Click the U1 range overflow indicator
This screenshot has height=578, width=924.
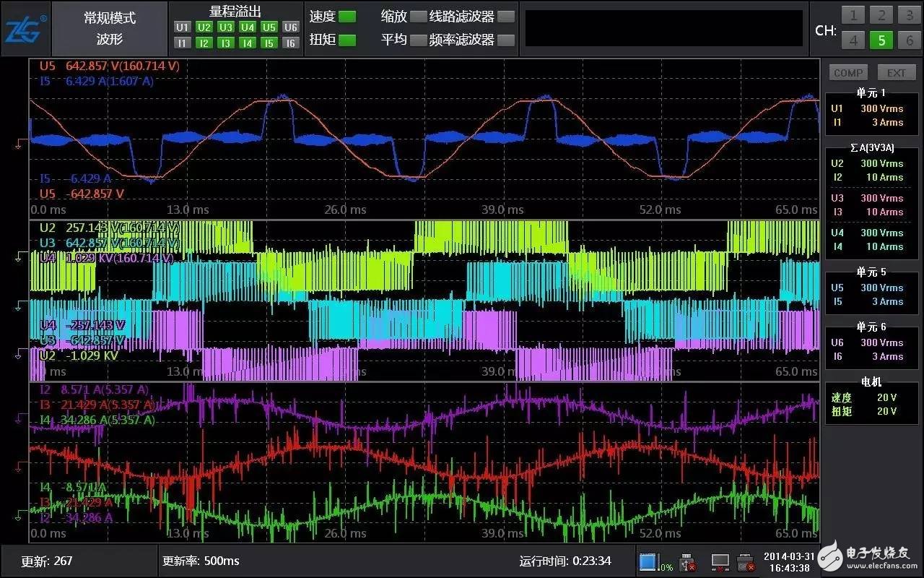182,27
